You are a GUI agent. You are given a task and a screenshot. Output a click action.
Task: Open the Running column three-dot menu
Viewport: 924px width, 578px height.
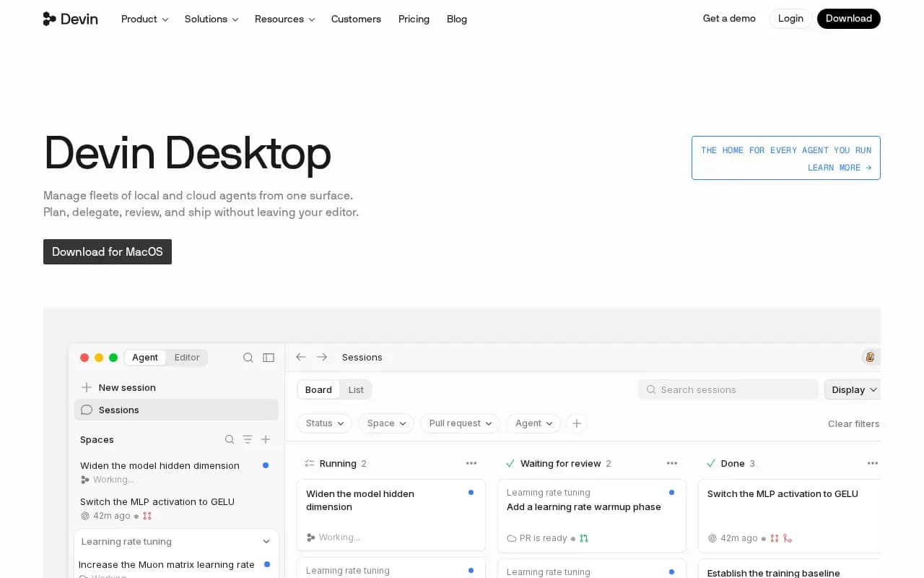click(x=471, y=463)
